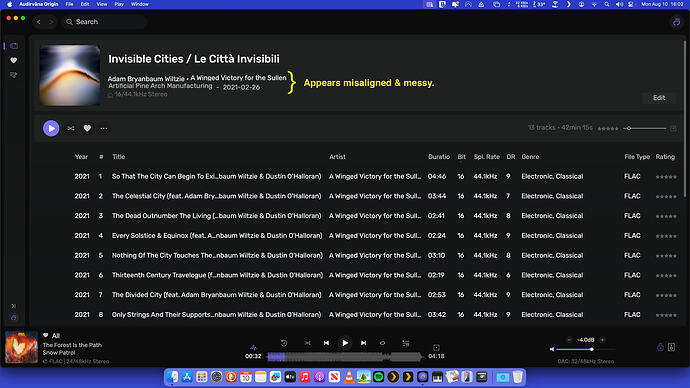This screenshot has height=388, width=690.
Task: Open the play queue list icon
Action: (x=406, y=343)
